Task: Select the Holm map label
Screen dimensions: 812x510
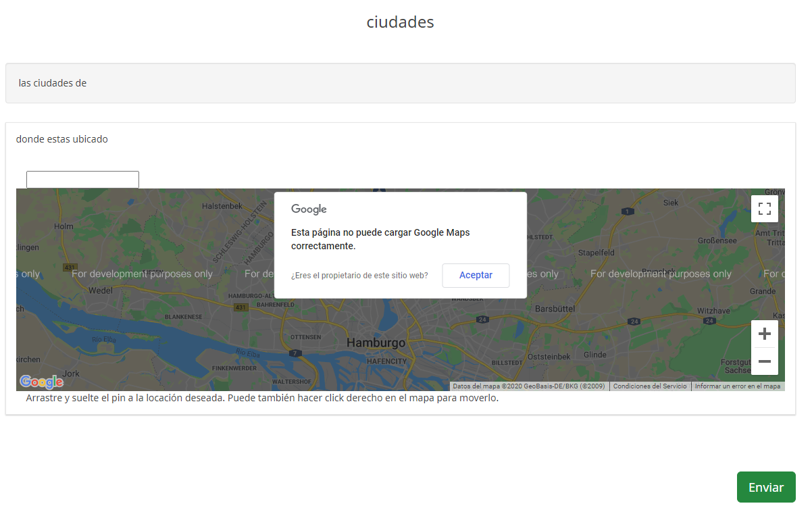Action: tap(64, 226)
